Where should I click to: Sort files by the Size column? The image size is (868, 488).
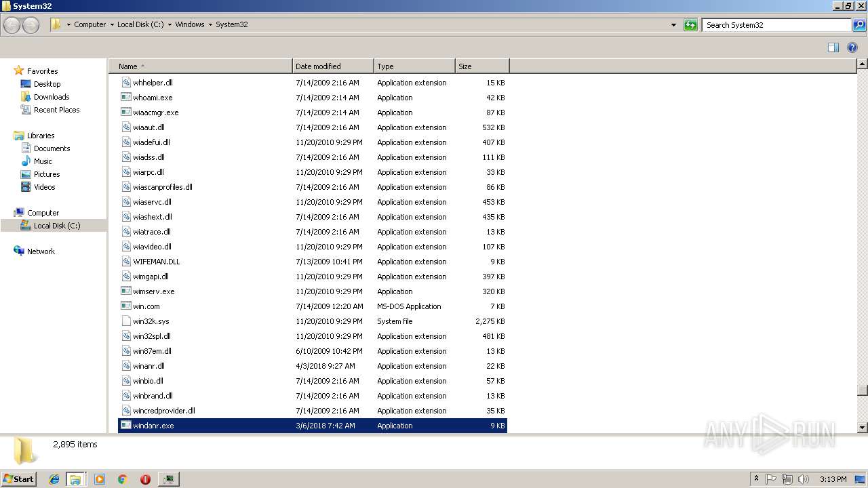(x=482, y=66)
